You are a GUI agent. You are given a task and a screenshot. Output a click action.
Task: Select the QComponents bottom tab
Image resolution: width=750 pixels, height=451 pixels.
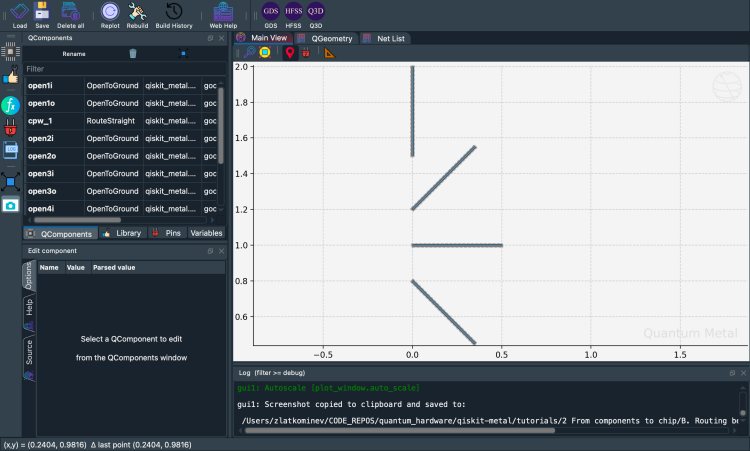pyautogui.click(x=60, y=233)
